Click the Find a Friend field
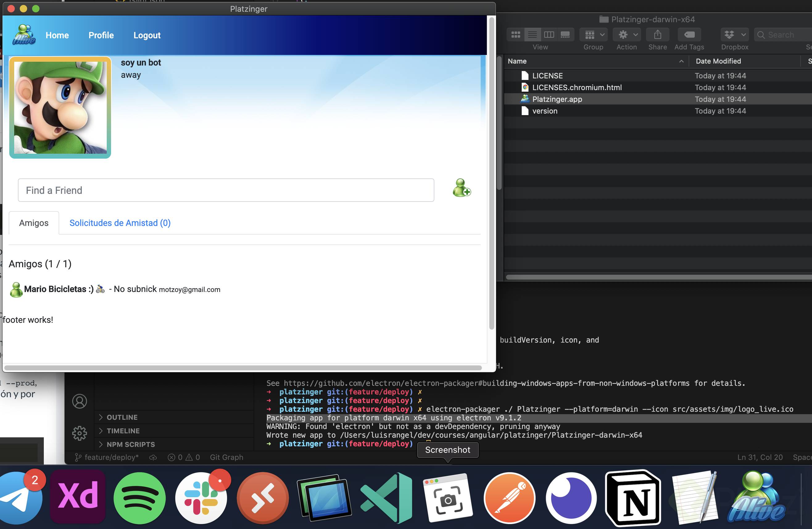 point(226,190)
